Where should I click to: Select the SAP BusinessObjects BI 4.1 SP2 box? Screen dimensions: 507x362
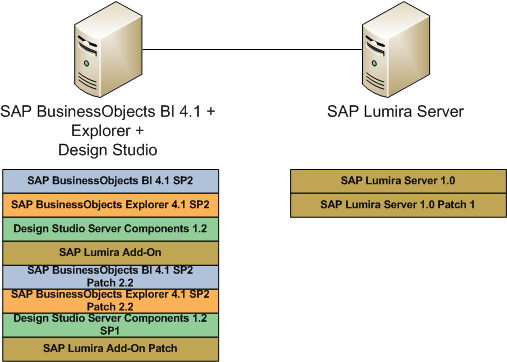(110, 181)
